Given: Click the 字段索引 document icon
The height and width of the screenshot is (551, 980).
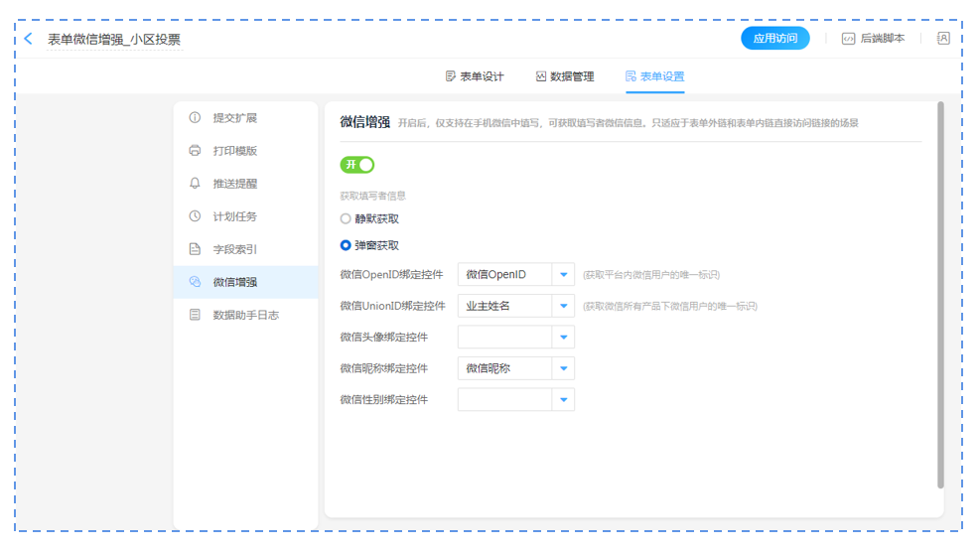Looking at the screenshot, I should tap(195, 249).
